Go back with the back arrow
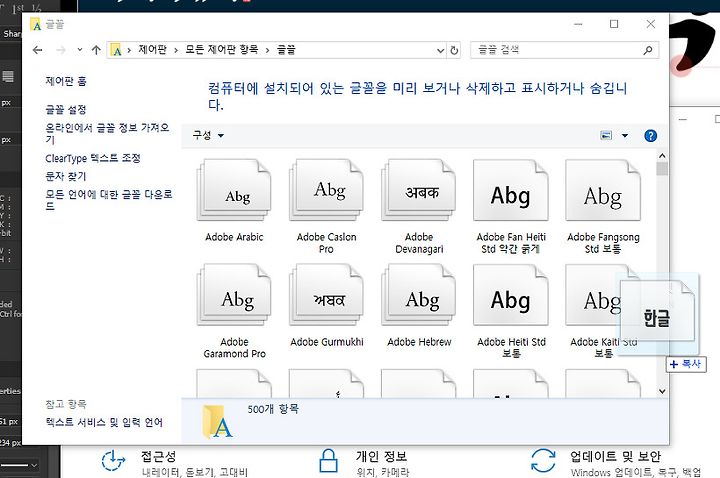720x478 pixels. pyautogui.click(x=38, y=50)
